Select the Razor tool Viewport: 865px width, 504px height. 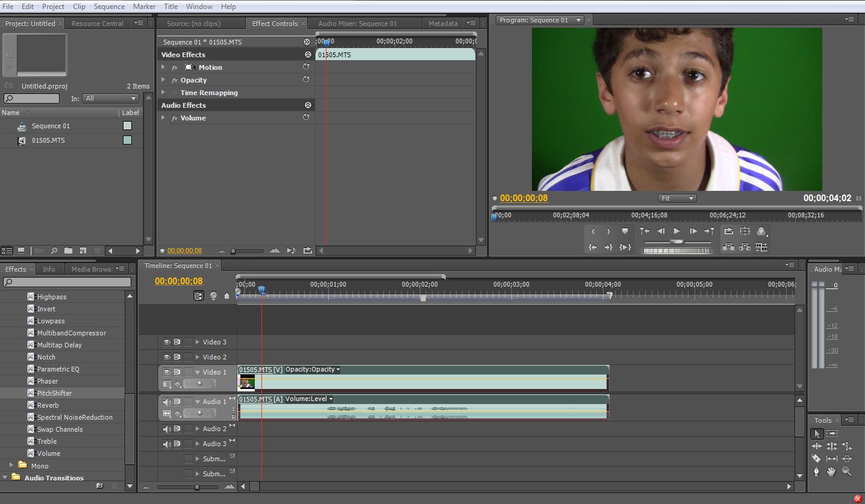tap(817, 458)
